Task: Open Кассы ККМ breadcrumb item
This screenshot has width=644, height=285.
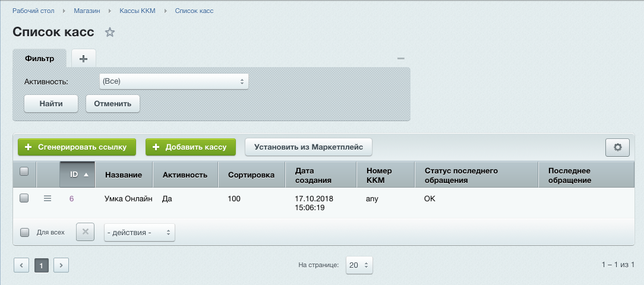Action: click(x=137, y=11)
